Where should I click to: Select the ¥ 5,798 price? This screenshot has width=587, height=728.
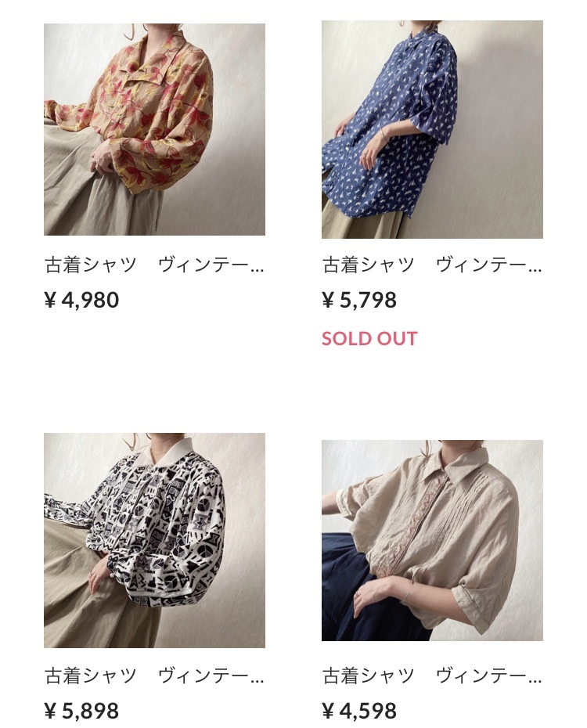359,300
